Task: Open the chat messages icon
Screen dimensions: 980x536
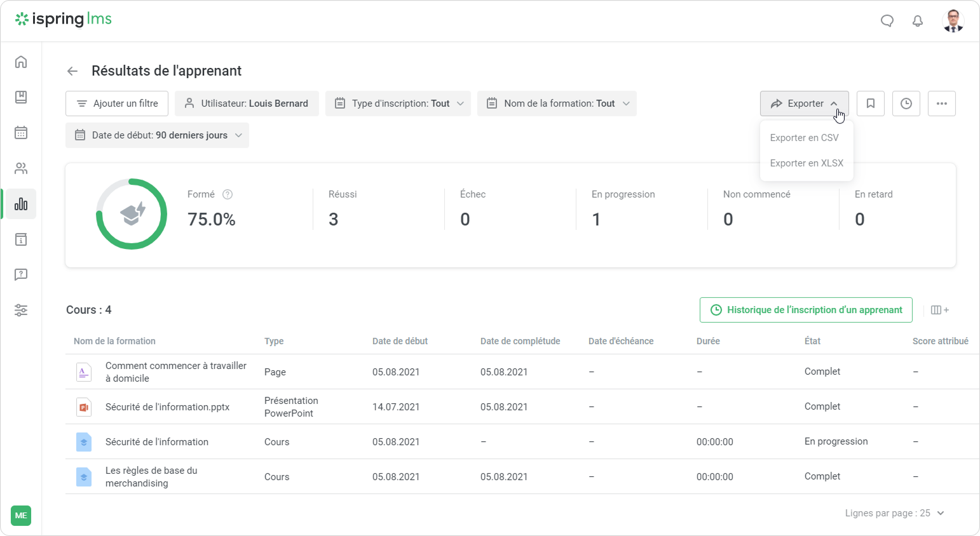Action: click(887, 21)
